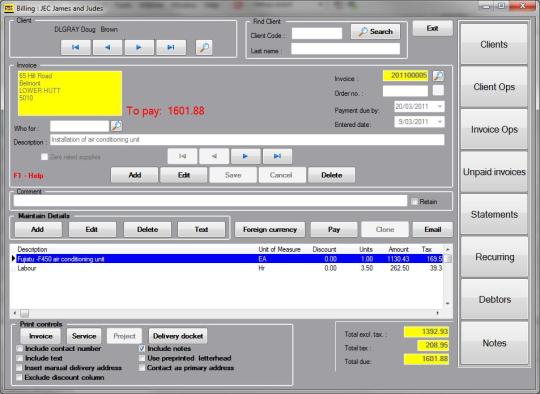
Task: Delete selected detail line in Maintain Details
Action: [147, 229]
